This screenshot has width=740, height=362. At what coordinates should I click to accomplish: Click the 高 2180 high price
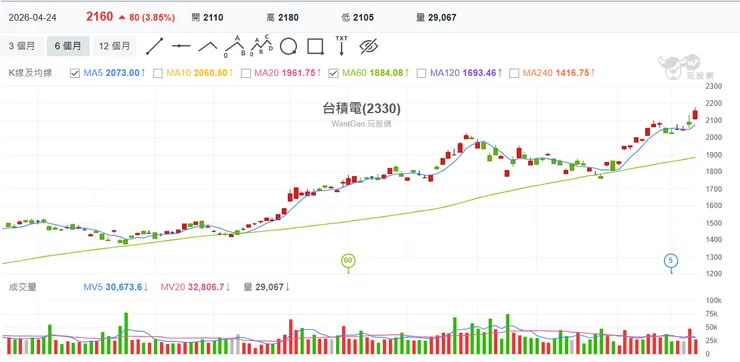tap(282, 18)
